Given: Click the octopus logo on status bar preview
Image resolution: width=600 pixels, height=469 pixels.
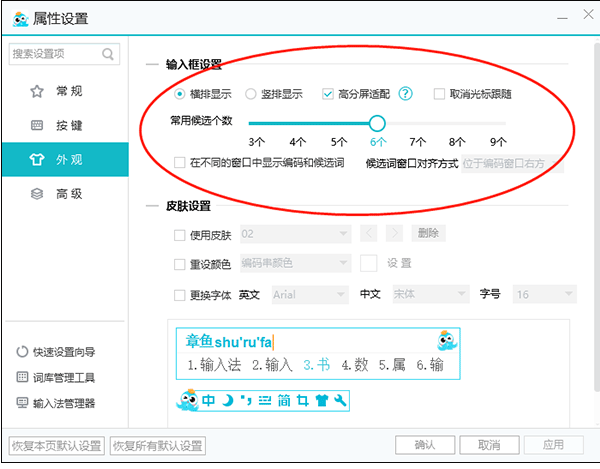Looking at the screenshot, I should (x=188, y=401).
